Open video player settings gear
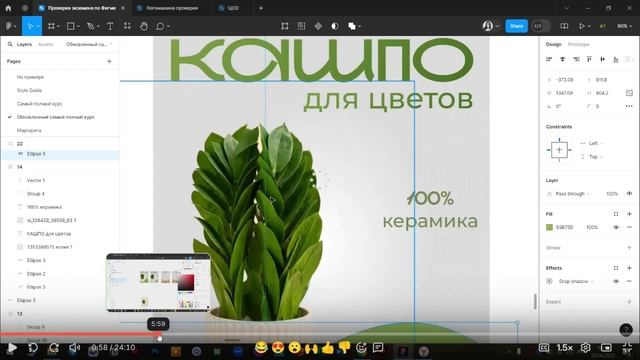Screen dimensions: 640x360 click(x=586, y=347)
